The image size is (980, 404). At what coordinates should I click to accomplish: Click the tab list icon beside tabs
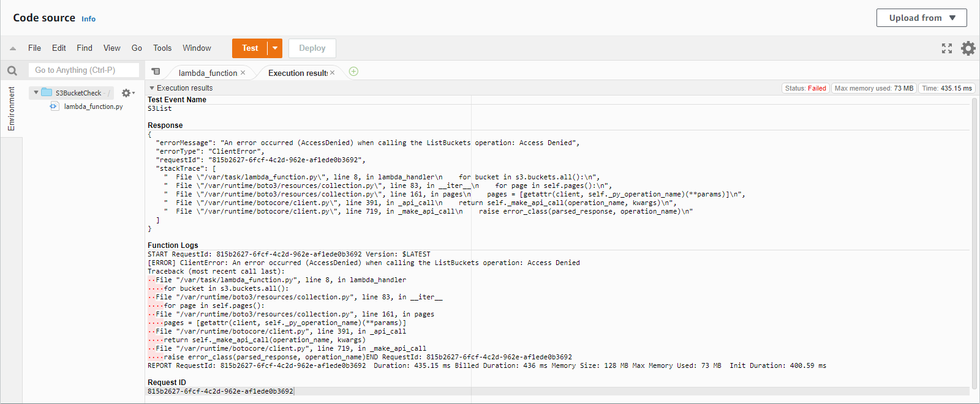coord(156,72)
